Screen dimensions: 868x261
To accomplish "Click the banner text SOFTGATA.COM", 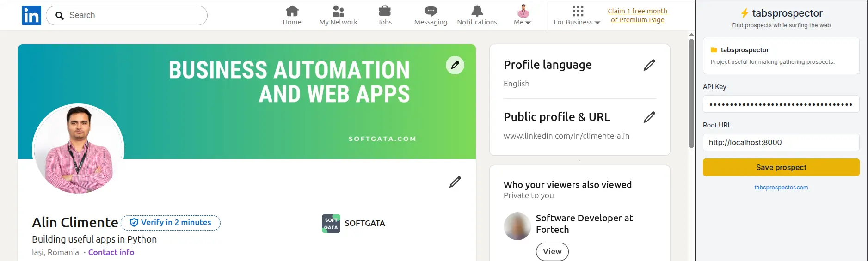I will [x=382, y=139].
